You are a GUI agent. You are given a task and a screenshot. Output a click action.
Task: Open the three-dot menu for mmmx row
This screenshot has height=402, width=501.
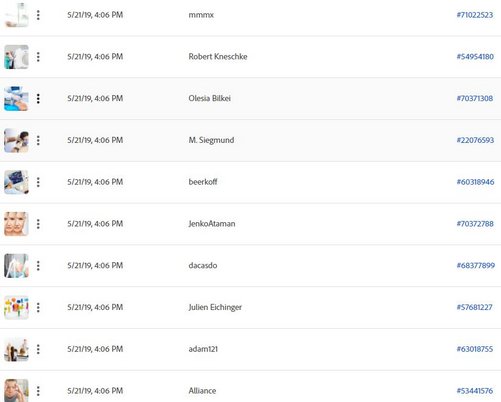click(x=38, y=15)
